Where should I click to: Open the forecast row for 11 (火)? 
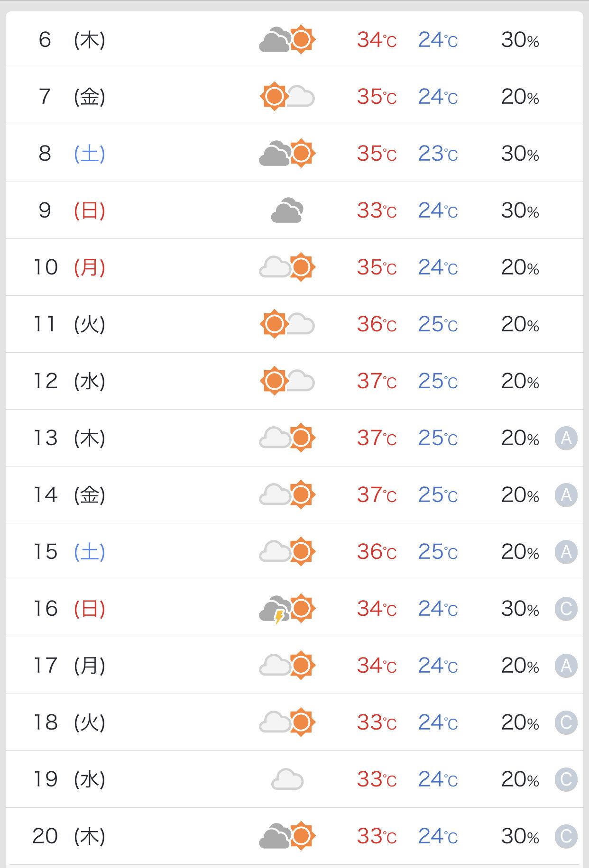pyautogui.click(x=294, y=324)
